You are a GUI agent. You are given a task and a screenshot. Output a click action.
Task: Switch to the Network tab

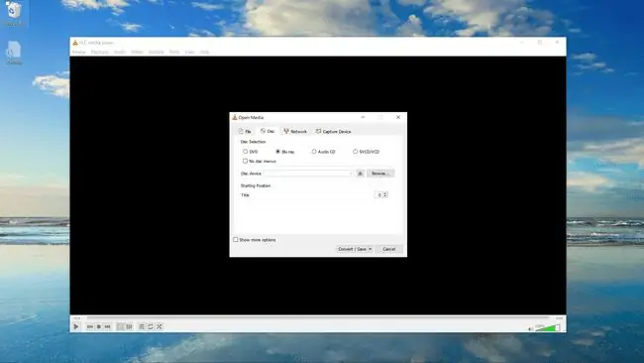coord(295,132)
